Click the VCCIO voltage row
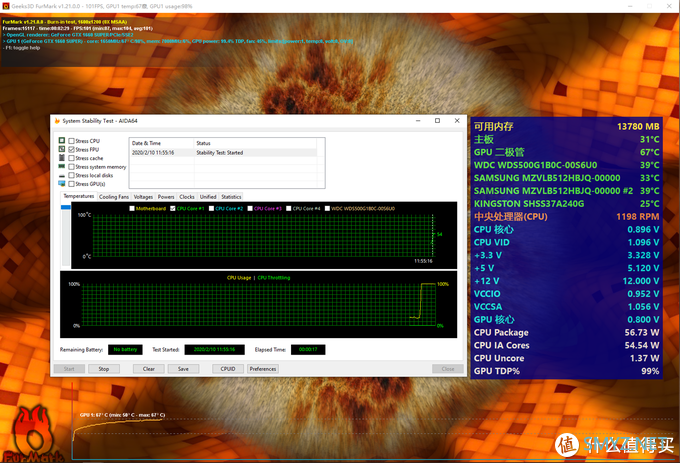 566,294
